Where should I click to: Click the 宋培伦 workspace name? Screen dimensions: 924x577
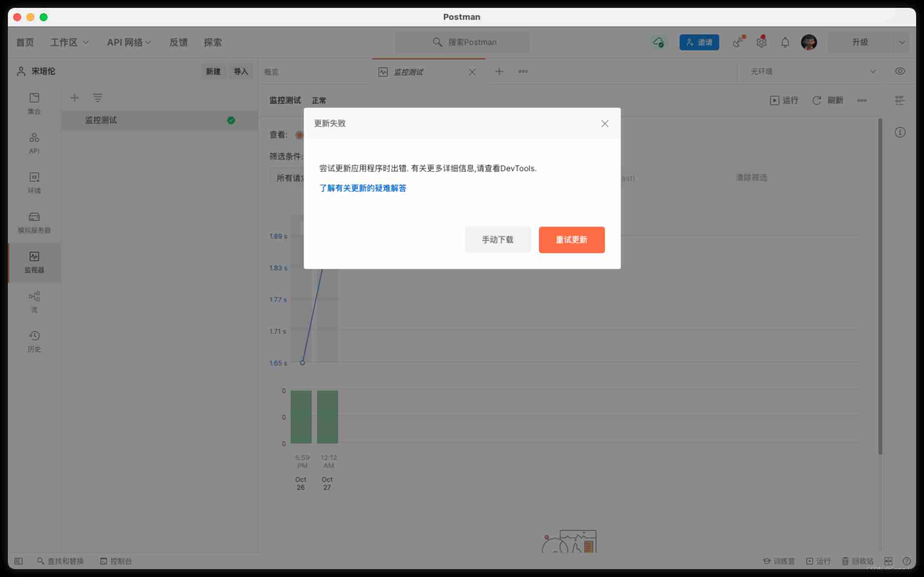coord(43,71)
